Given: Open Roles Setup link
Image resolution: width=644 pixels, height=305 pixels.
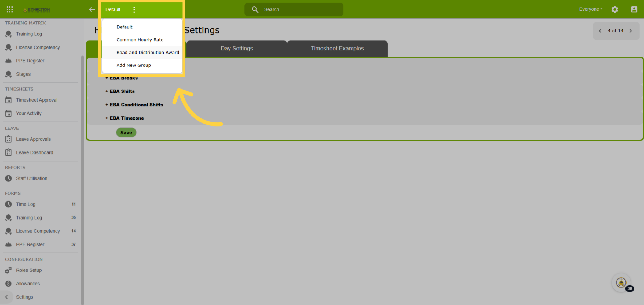Looking at the screenshot, I should (29, 270).
